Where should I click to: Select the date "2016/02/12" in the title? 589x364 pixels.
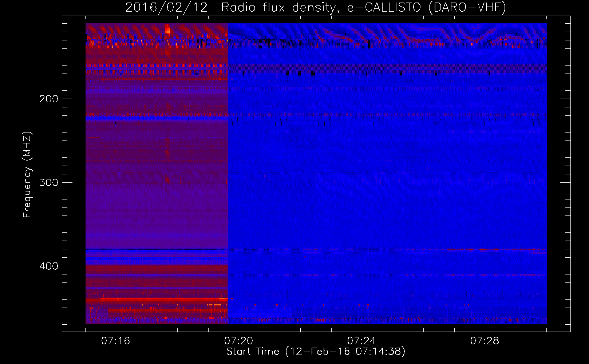point(166,8)
